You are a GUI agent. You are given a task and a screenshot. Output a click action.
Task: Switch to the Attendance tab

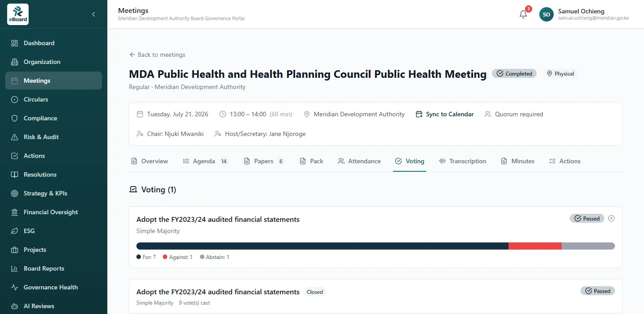359,161
